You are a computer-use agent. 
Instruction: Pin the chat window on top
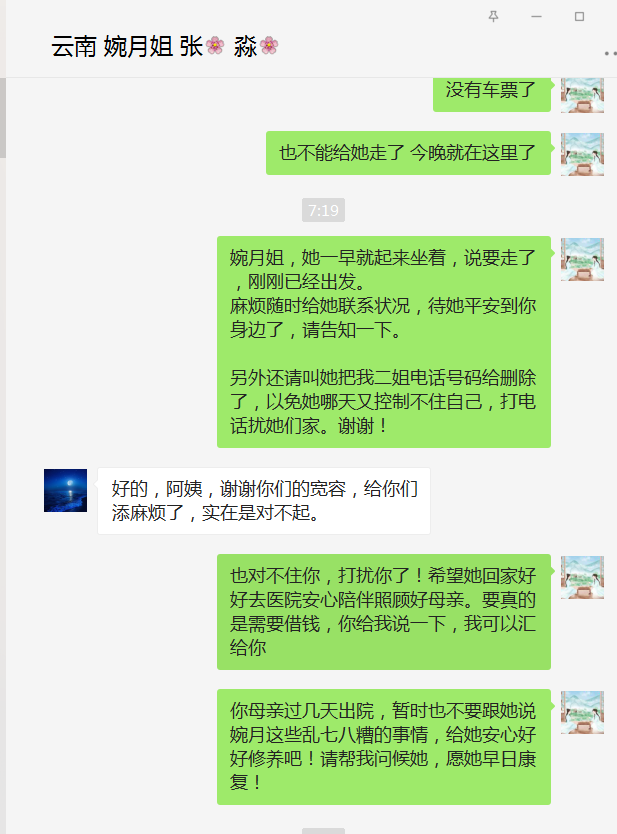coord(494,16)
